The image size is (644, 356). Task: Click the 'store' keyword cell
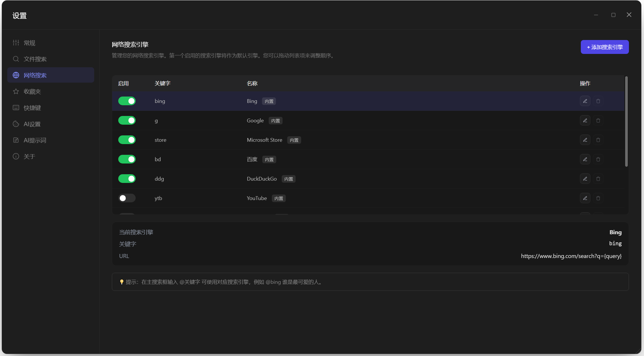[x=161, y=140]
